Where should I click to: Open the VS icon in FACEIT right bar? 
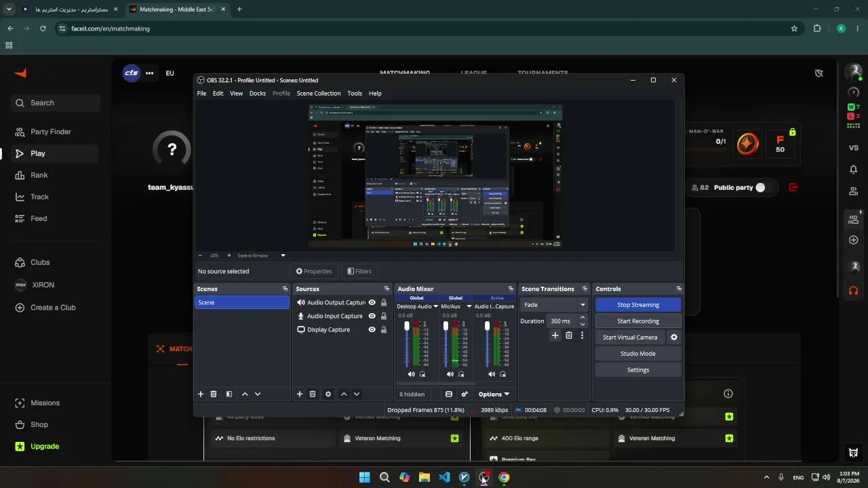pyautogui.click(x=854, y=148)
